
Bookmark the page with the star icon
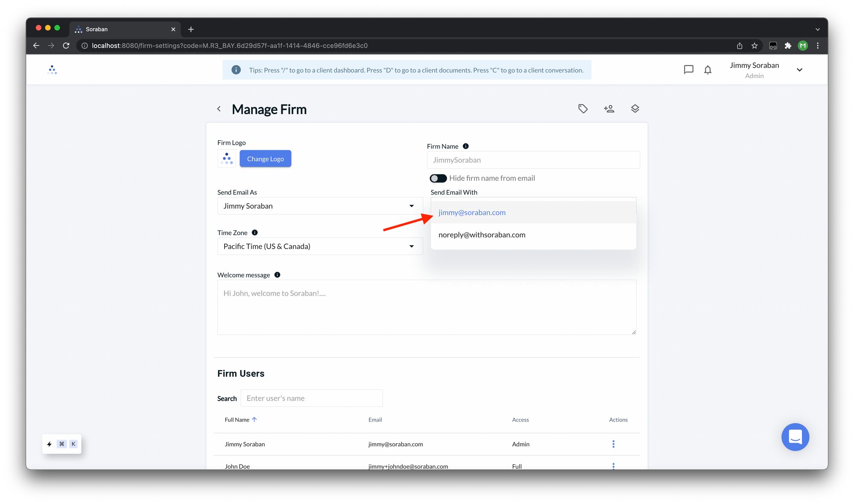755,46
